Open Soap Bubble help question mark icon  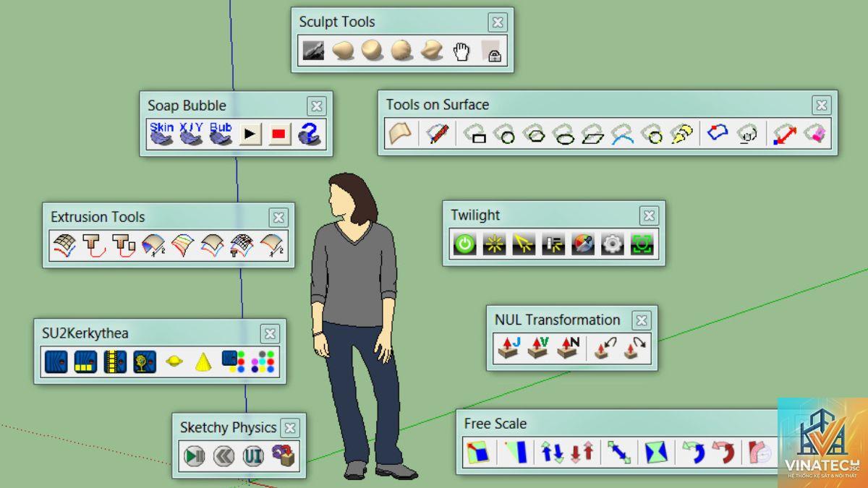pyautogui.click(x=310, y=134)
